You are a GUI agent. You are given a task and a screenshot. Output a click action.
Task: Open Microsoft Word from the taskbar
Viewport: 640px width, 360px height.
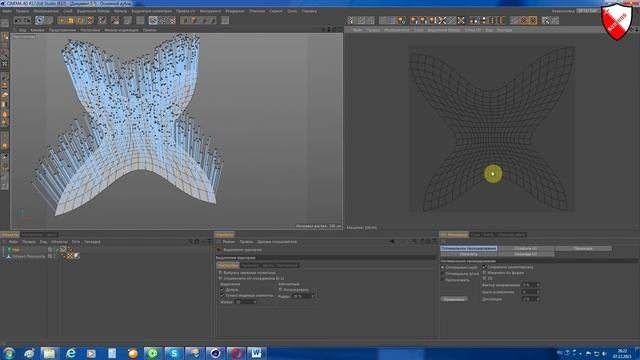tap(256, 353)
